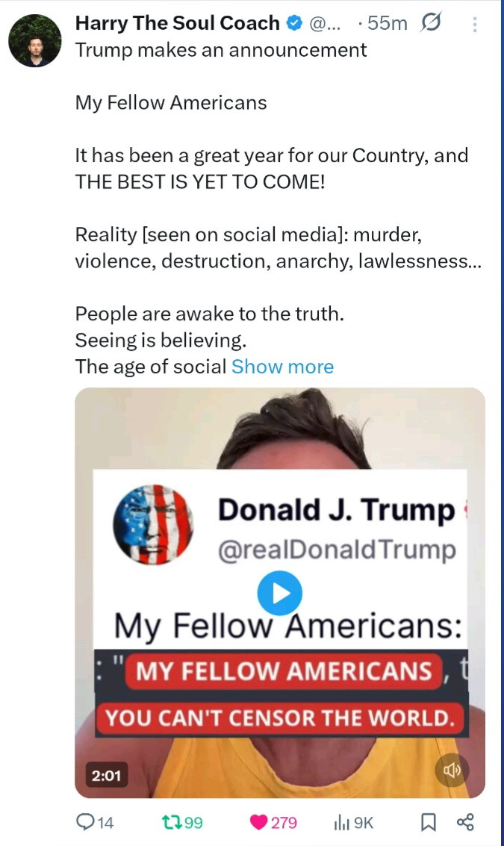Click the Donald J. Trump avatar in video
The height and width of the screenshot is (846, 504).
153,524
